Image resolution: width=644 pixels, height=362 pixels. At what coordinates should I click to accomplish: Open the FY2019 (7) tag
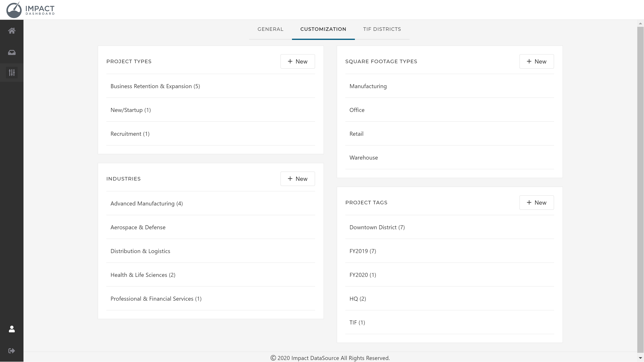coord(449,251)
